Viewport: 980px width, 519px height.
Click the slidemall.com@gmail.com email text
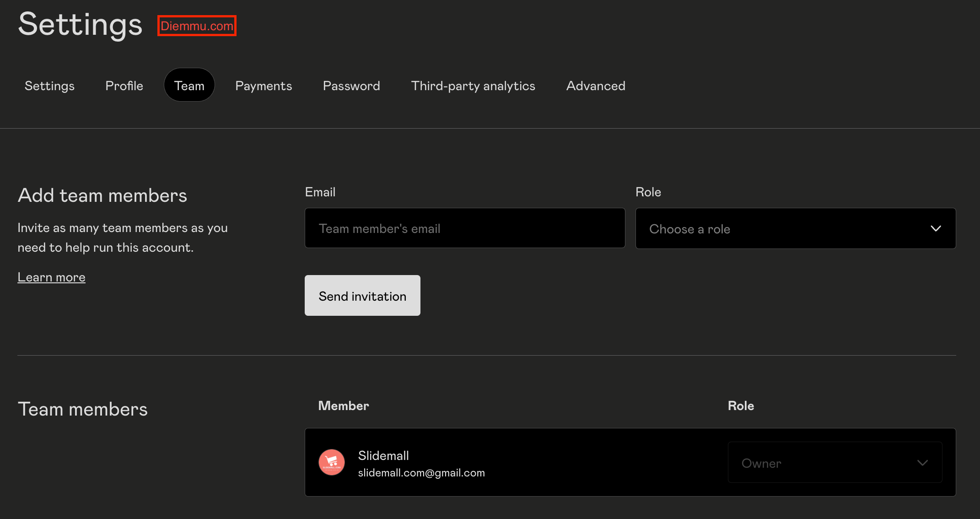pyautogui.click(x=421, y=473)
